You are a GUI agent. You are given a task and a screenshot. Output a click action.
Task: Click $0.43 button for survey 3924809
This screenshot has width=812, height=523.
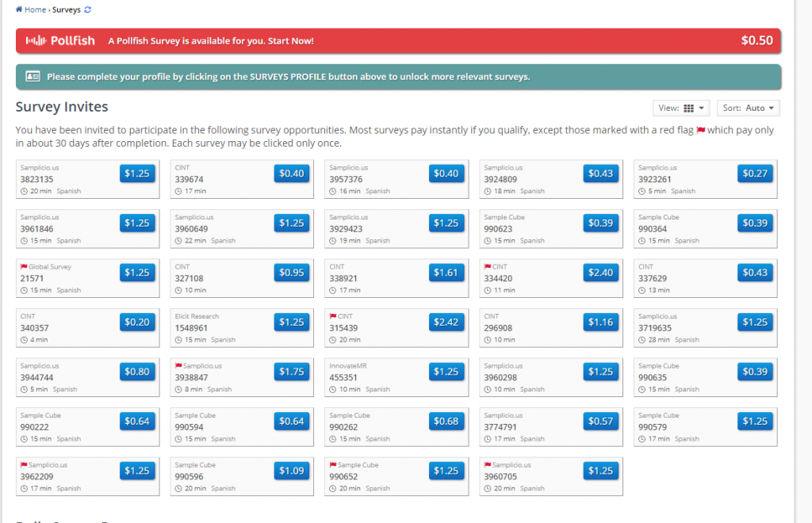[601, 174]
